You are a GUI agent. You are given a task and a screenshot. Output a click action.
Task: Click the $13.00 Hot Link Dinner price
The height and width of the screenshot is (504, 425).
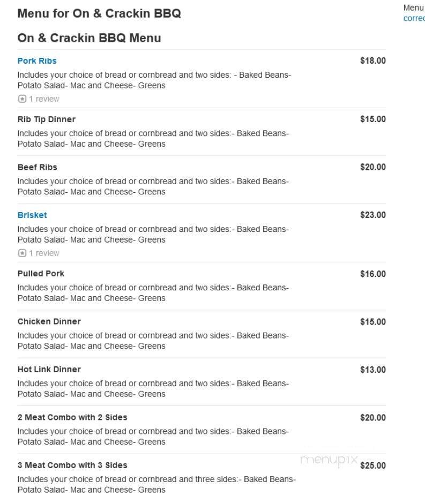pos(372,370)
